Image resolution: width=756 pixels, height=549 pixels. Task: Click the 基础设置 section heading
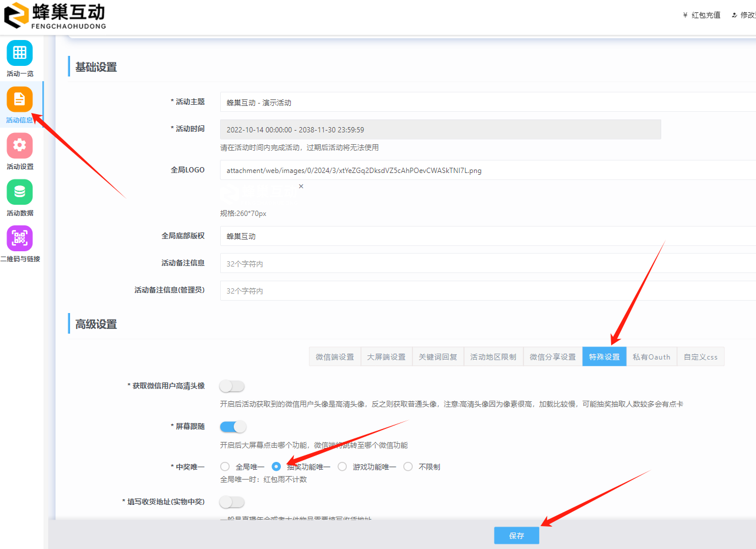[96, 67]
